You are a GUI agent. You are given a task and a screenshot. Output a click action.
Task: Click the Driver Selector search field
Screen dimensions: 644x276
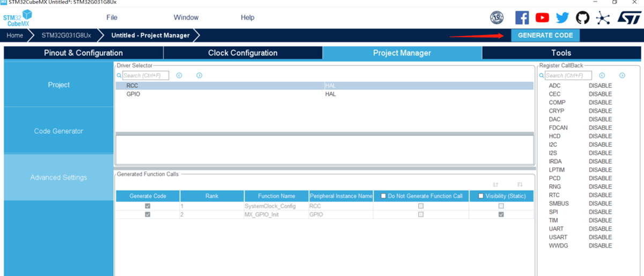(x=145, y=76)
